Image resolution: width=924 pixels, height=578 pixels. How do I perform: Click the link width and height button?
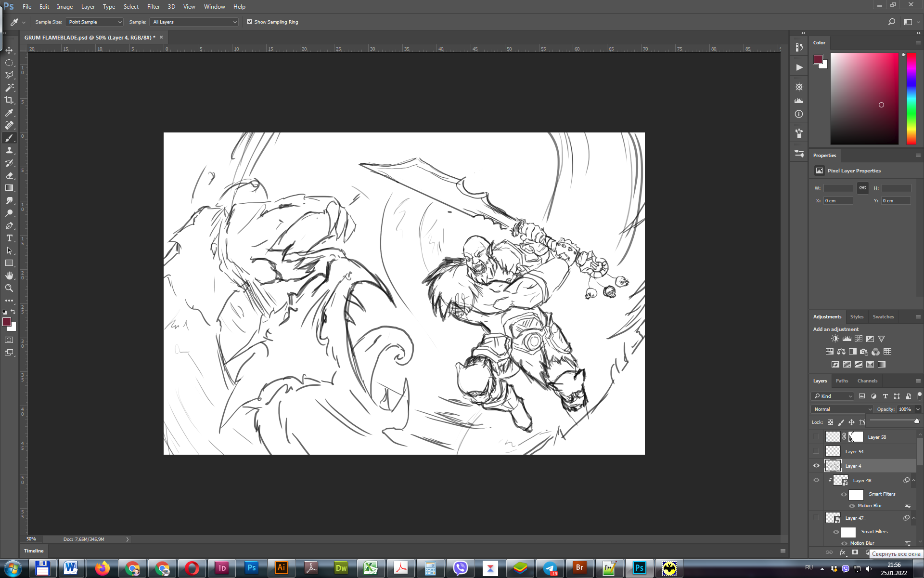(862, 188)
